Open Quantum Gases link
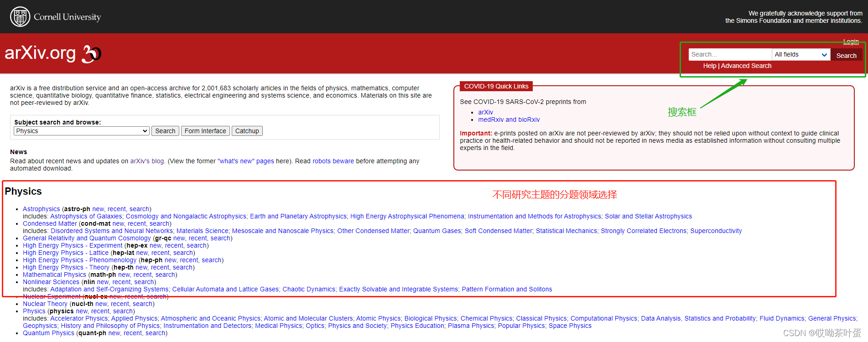This screenshot has height=342, width=868. coord(437,231)
